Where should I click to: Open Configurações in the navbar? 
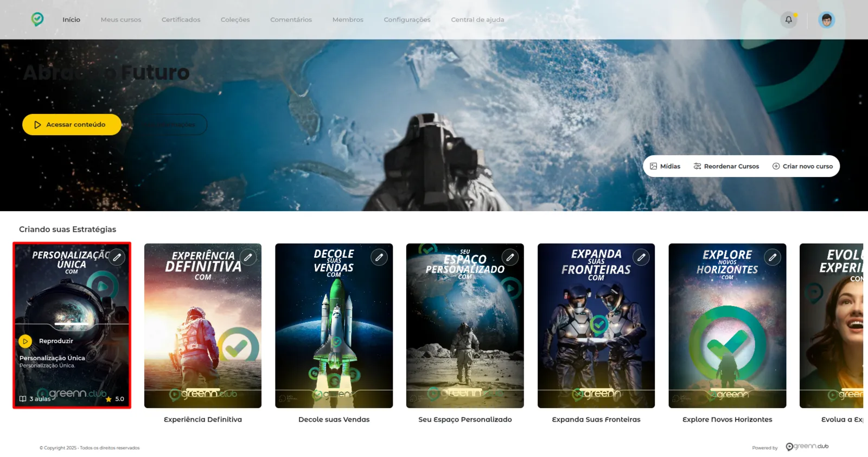pos(407,20)
